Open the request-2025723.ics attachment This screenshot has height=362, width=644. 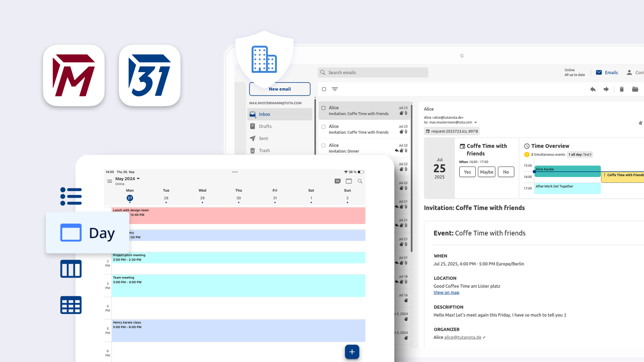[x=452, y=131]
